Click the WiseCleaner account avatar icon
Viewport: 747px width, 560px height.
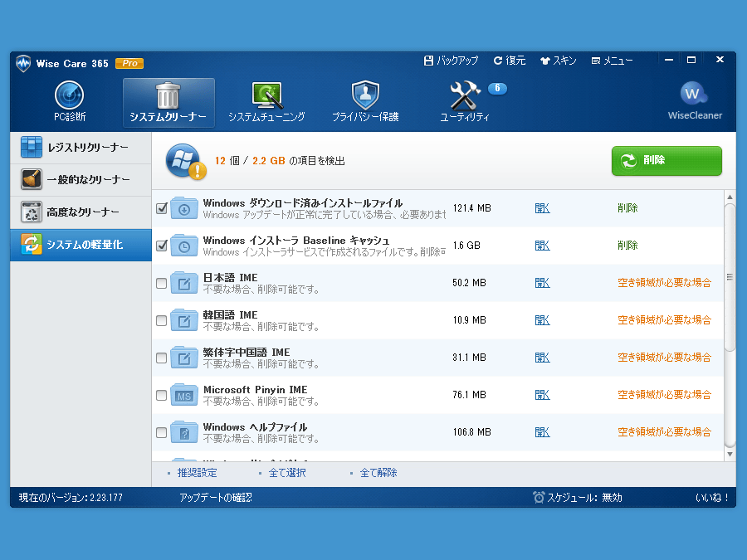tap(694, 95)
